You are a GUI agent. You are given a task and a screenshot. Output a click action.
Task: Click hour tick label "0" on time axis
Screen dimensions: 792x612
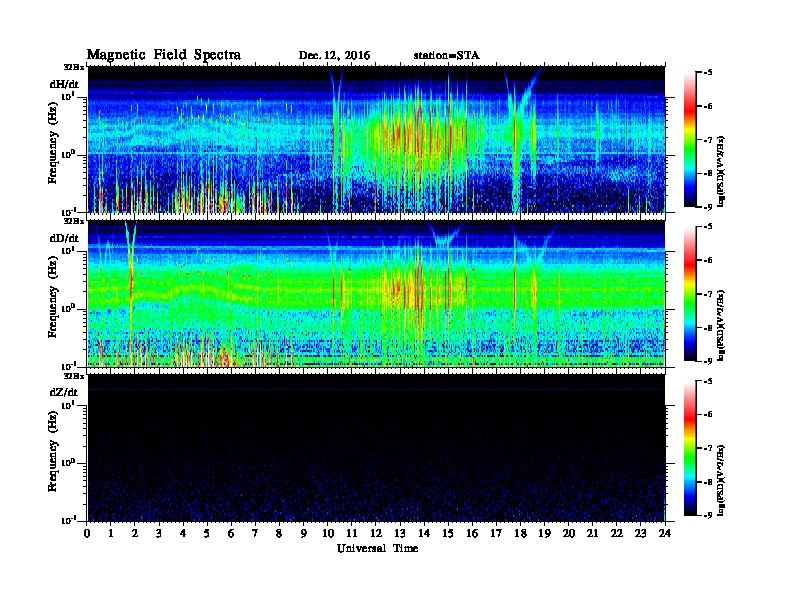click(87, 533)
